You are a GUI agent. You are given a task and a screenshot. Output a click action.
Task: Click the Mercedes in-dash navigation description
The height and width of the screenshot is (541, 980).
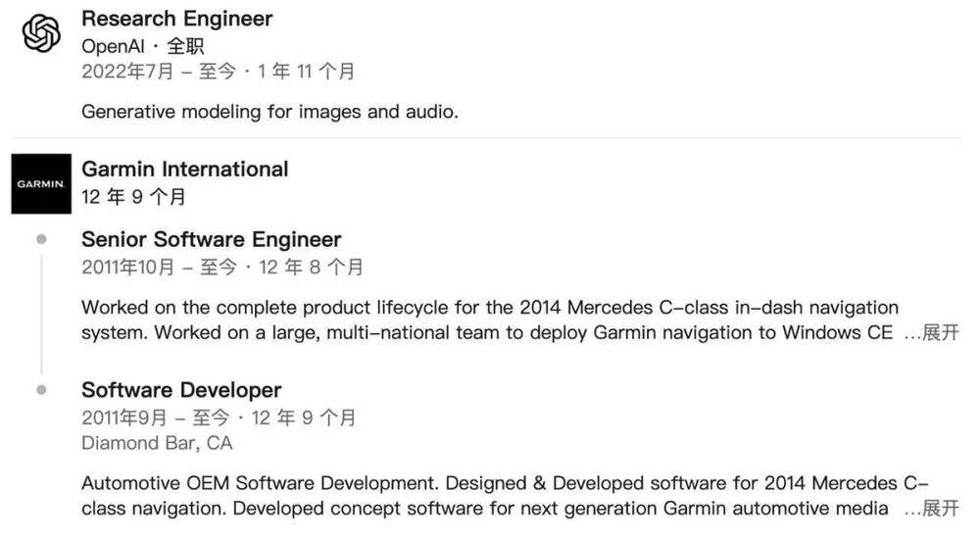(490, 320)
